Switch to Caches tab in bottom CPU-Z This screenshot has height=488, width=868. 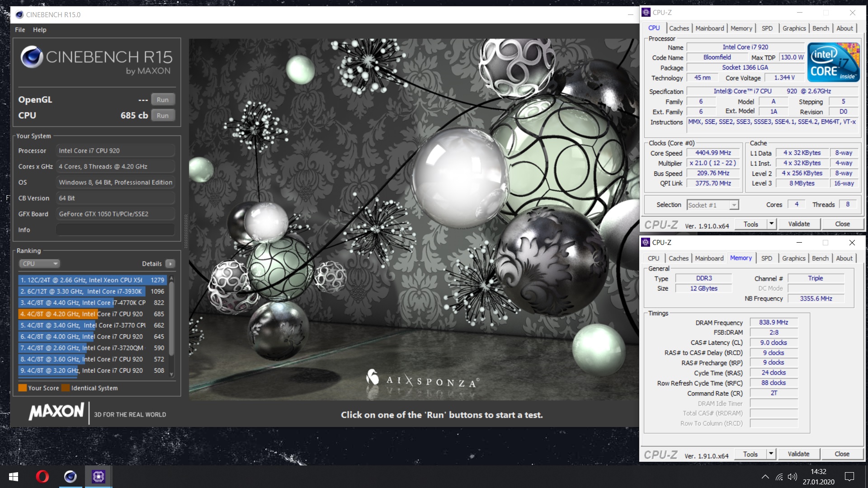(x=679, y=258)
